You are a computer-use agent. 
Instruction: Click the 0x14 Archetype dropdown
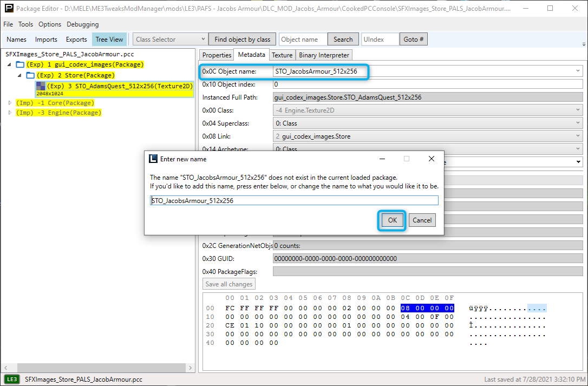428,148
